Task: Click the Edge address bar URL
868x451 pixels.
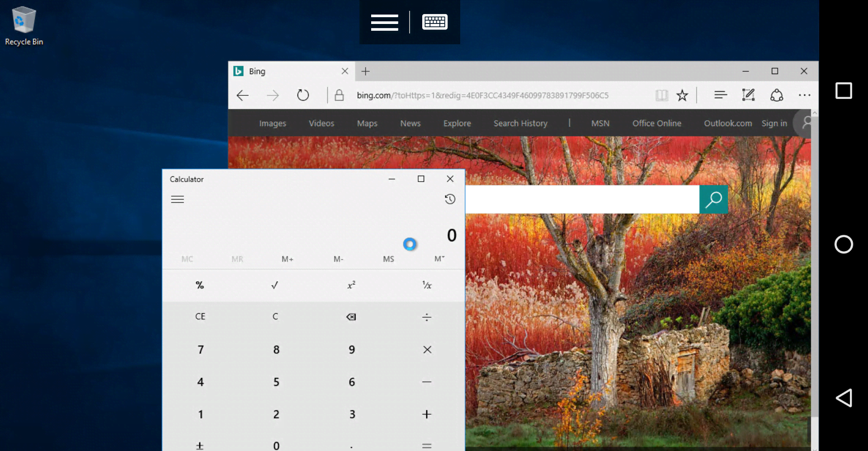Action: 482,95
